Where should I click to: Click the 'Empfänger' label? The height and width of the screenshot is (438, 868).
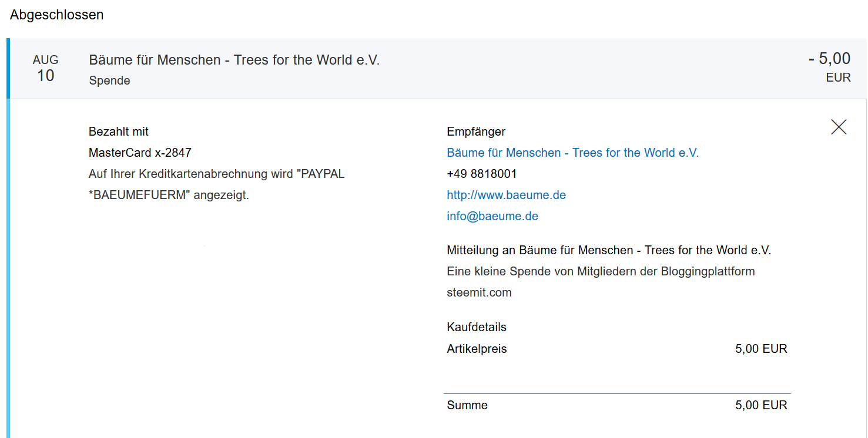point(476,132)
